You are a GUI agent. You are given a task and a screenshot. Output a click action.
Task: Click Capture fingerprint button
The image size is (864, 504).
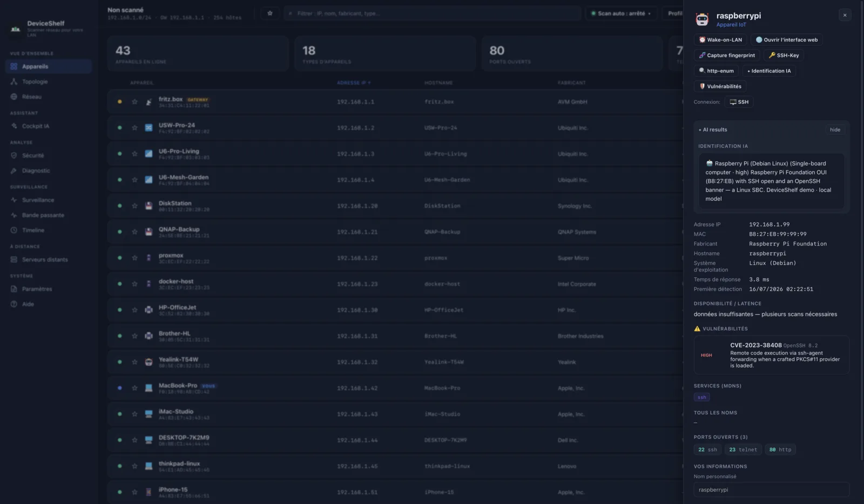click(727, 56)
